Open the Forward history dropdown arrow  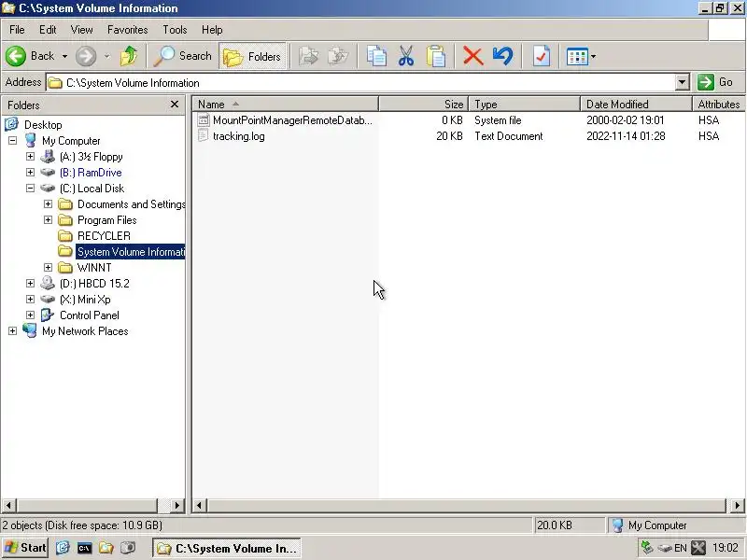pyautogui.click(x=106, y=56)
